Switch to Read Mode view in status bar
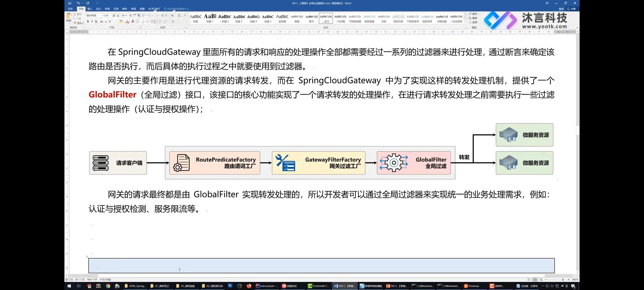644x290 pixels. (529, 280)
